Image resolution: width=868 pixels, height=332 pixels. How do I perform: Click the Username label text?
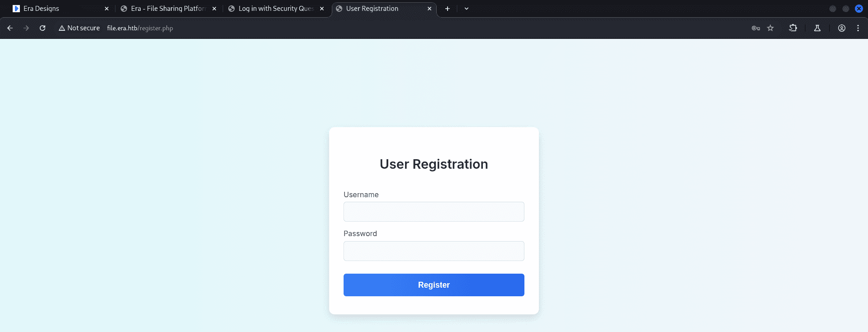361,194
